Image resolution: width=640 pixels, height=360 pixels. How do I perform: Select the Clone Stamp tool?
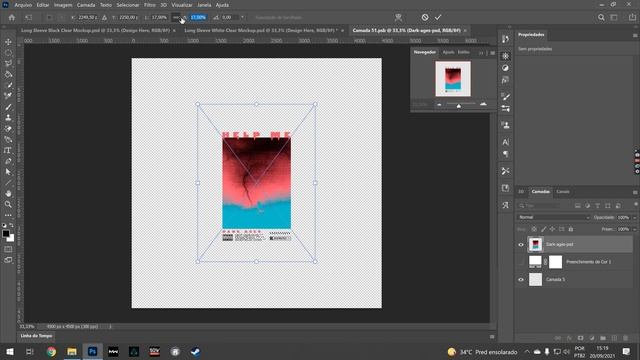pyautogui.click(x=8, y=118)
